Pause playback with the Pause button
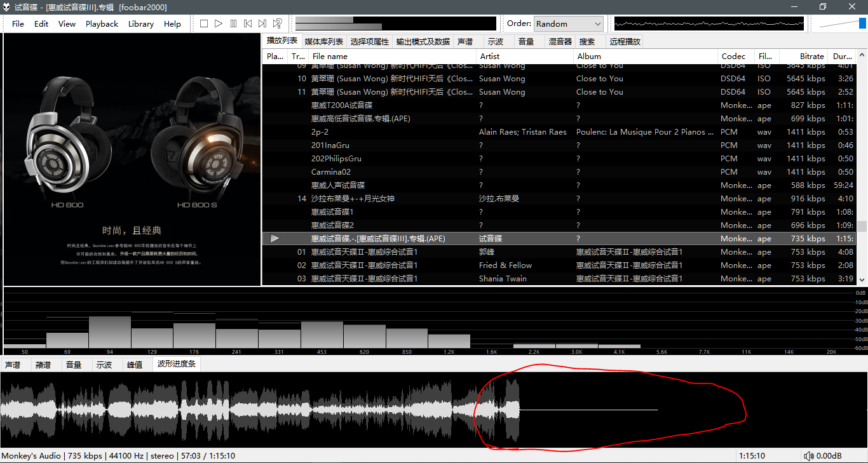868x463 pixels. coord(233,23)
